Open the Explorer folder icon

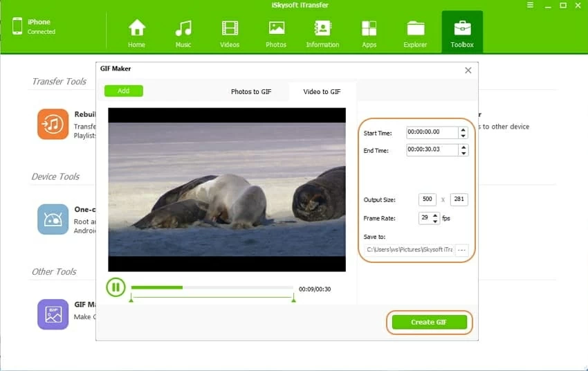click(x=416, y=28)
